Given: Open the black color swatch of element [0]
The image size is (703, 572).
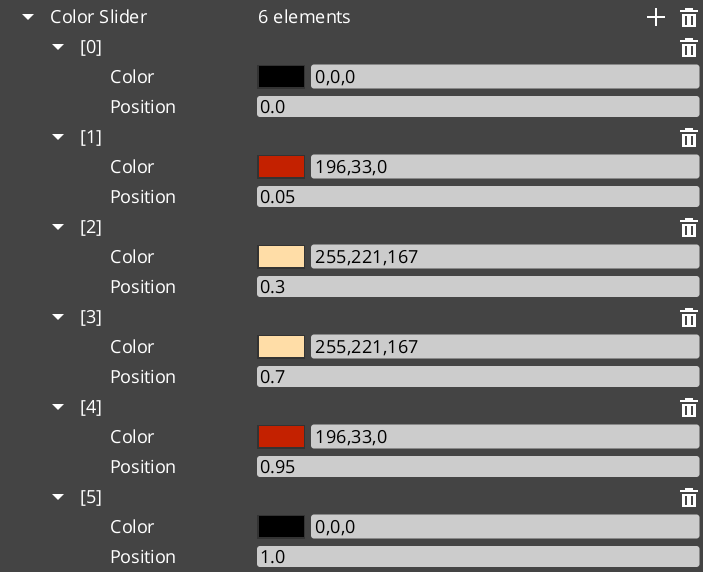Looking at the screenshot, I should 281,77.
